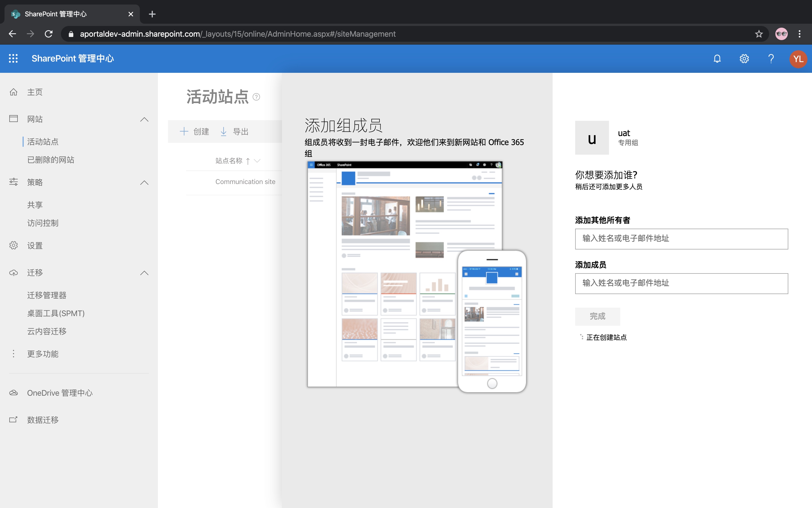812x508 pixels.
Task: Open 访问控制 policy page
Action: (43, 223)
